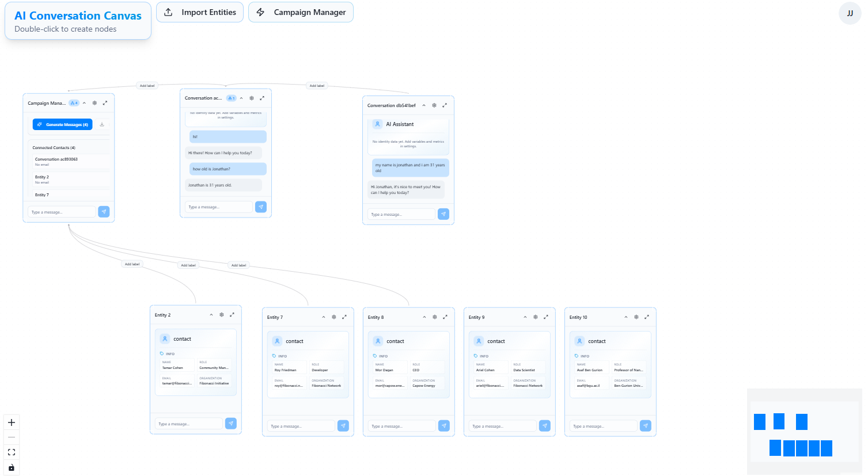This screenshot has height=476, width=868.
Task: Open the Campaign Manager
Action: click(x=301, y=12)
